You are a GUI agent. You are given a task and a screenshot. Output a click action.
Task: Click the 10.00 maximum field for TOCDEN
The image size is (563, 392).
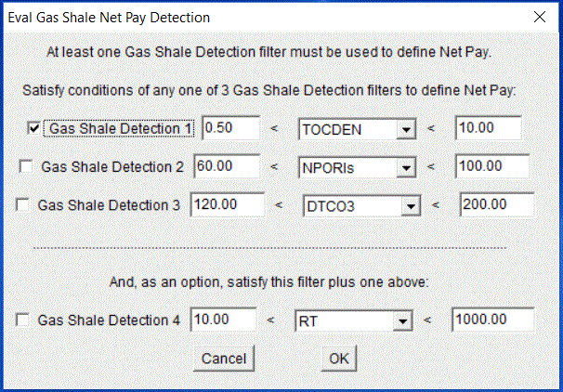488,128
